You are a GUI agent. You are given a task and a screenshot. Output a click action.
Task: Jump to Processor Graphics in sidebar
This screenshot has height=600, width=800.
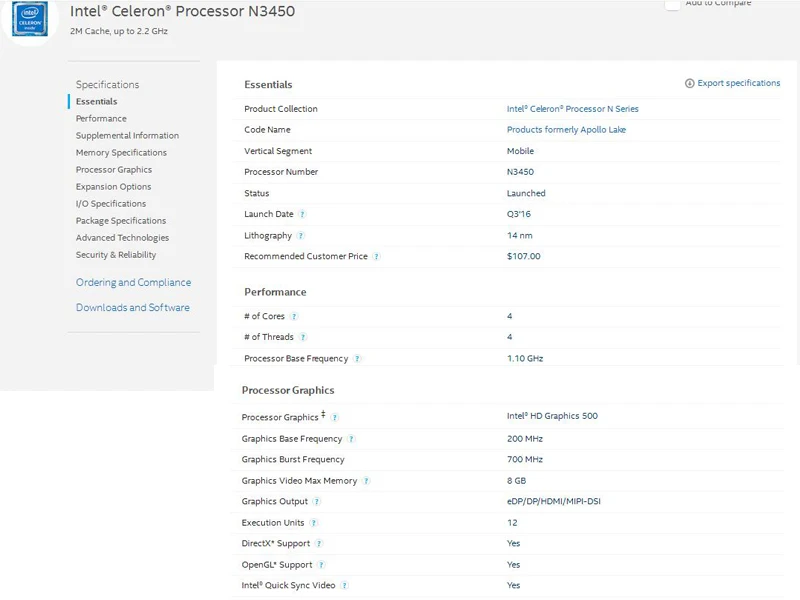tap(114, 170)
